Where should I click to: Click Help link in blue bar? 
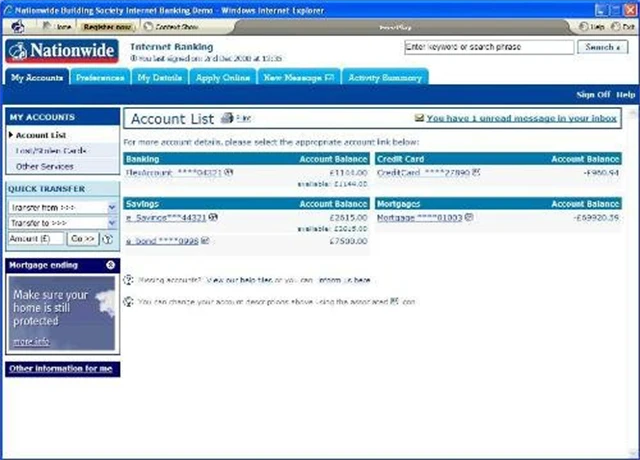(x=625, y=95)
